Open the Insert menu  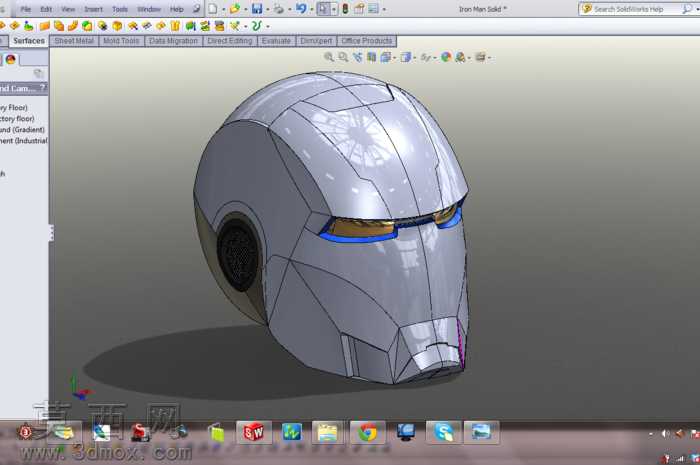93,9
